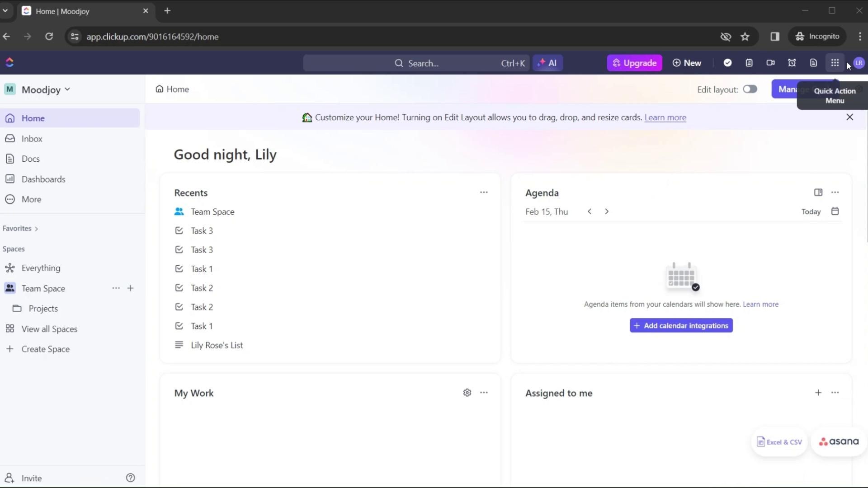The width and height of the screenshot is (868, 488).
Task: Expand Team Space options menu
Action: click(116, 288)
